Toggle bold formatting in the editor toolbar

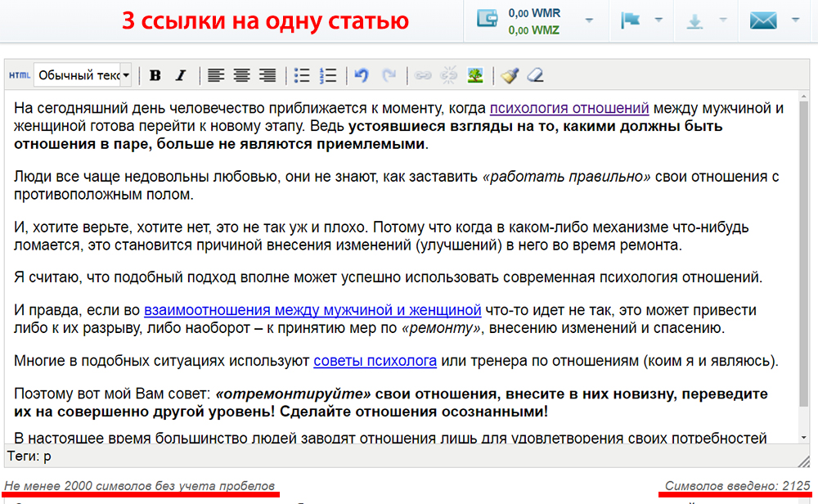(155, 76)
